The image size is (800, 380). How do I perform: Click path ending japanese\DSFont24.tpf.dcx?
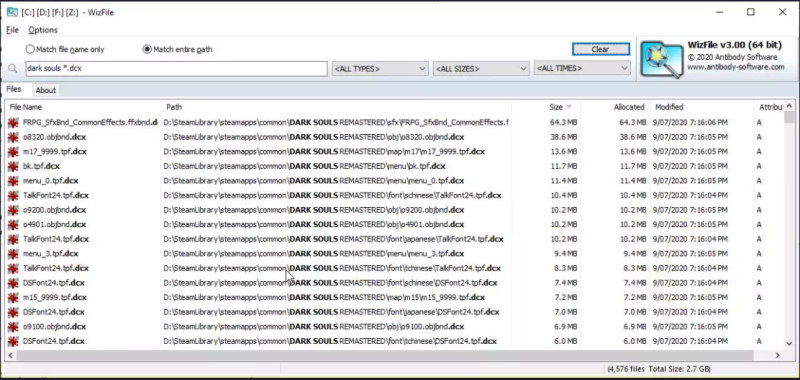coord(331,312)
